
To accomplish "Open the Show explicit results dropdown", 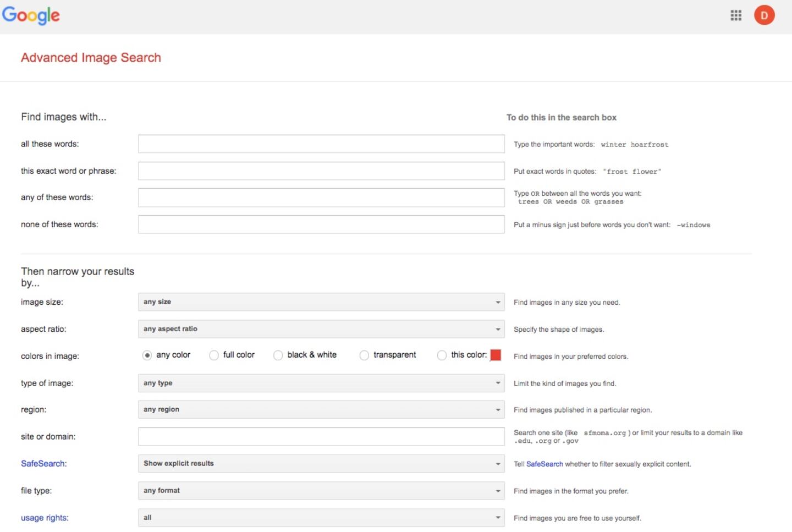I will tap(321, 463).
